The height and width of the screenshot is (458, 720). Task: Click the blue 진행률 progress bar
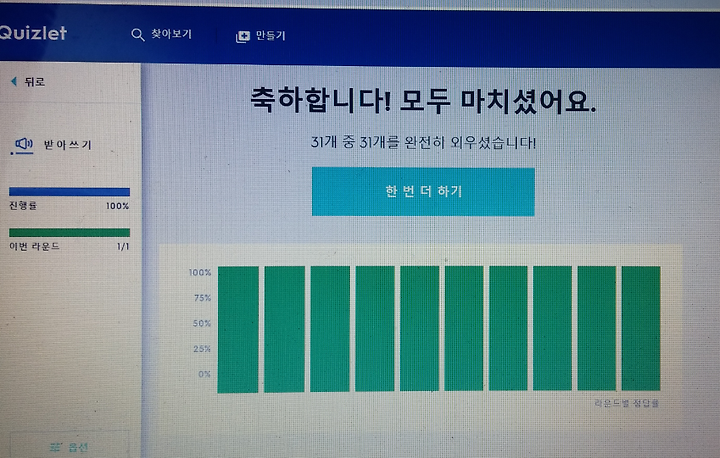point(69,192)
